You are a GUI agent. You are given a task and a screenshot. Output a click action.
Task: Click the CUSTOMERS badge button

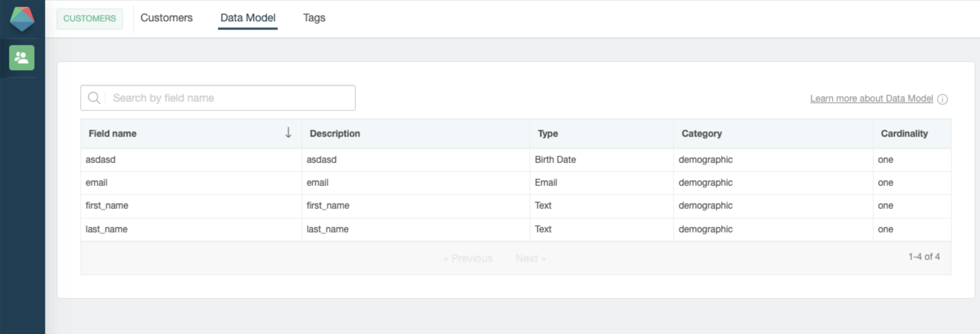[90, 19]
